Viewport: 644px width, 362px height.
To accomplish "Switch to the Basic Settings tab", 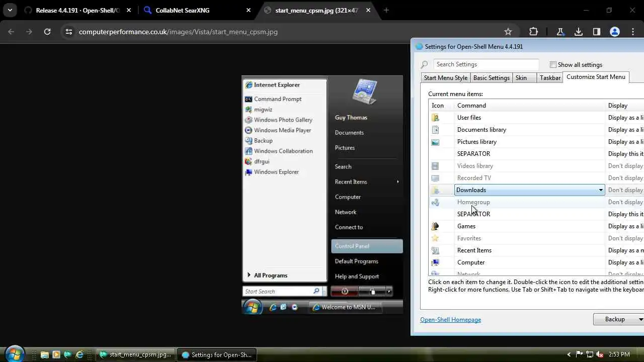I will coord(492,78).
